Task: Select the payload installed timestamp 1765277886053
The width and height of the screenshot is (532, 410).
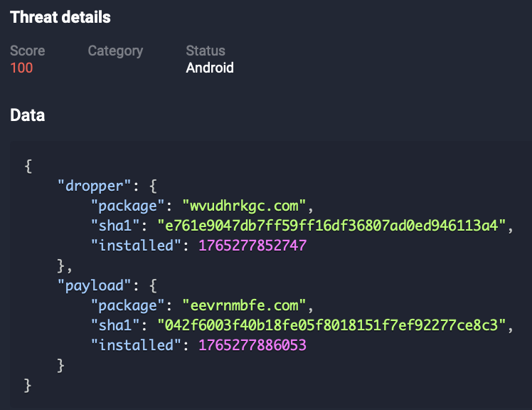Action: (255, 345)
